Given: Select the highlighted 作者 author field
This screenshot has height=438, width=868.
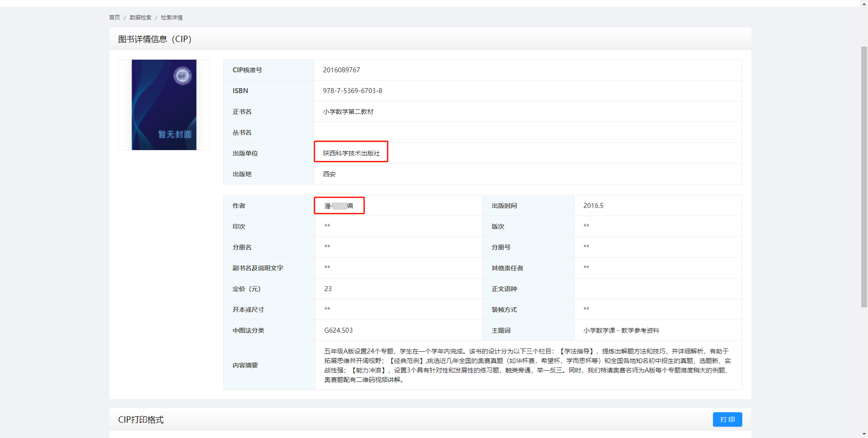Looking at the screenshot, I should tap(339, 205).
